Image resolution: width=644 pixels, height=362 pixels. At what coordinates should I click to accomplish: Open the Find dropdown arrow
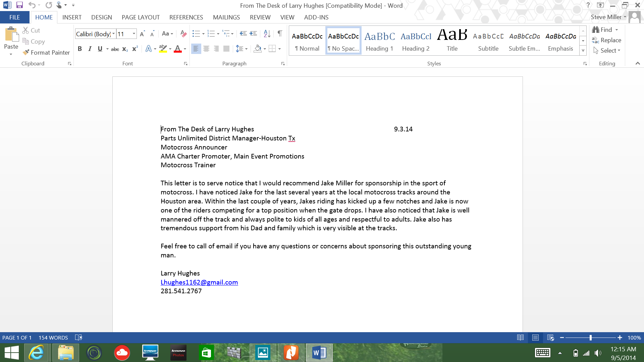(616, 30)
